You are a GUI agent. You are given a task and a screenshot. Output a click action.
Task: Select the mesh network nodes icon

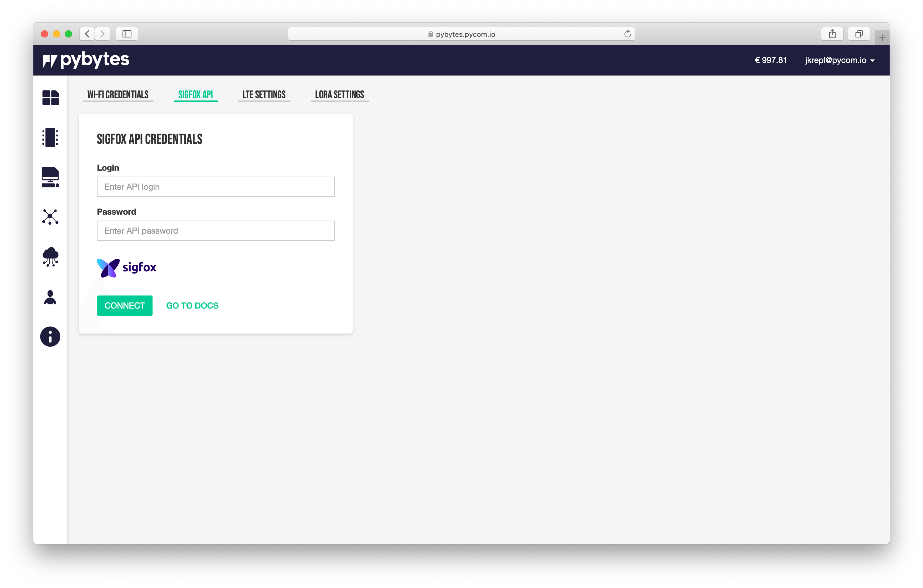point(50,217)
